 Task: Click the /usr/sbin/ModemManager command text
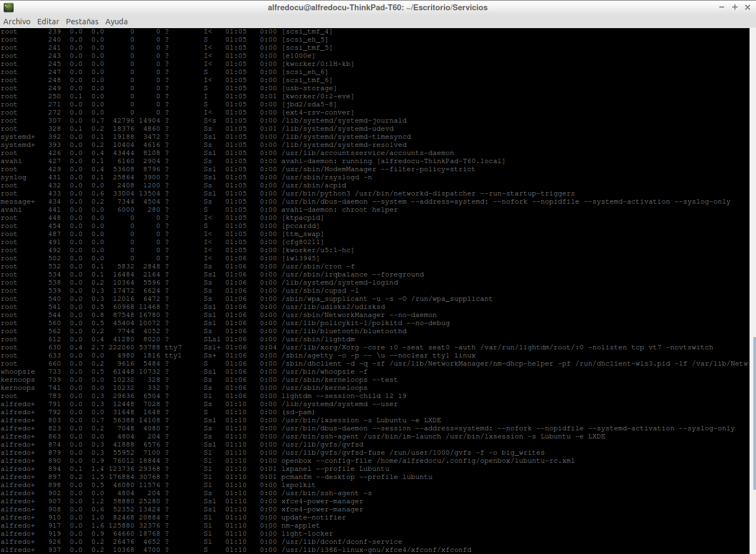click(379, 170)
